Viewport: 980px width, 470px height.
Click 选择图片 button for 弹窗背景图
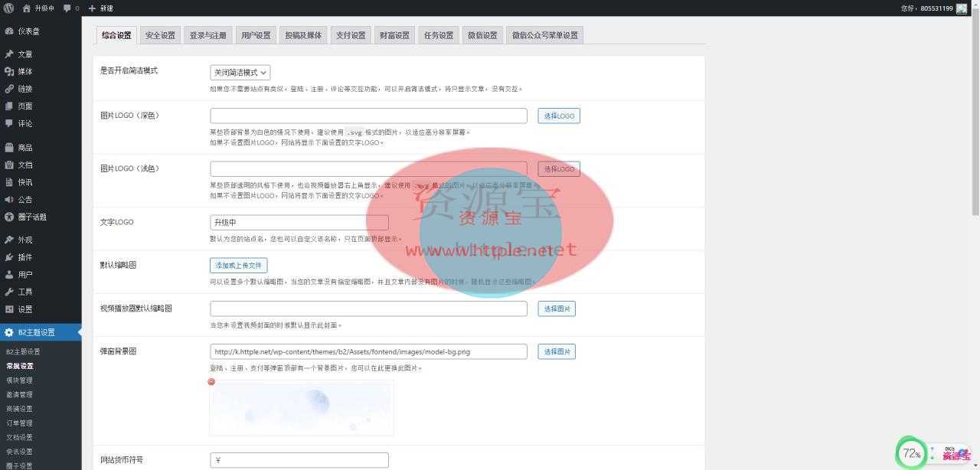(x=557, y=351)
